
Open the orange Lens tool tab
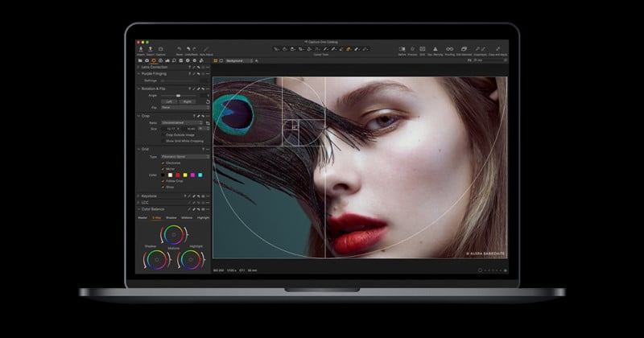[154, 61]
